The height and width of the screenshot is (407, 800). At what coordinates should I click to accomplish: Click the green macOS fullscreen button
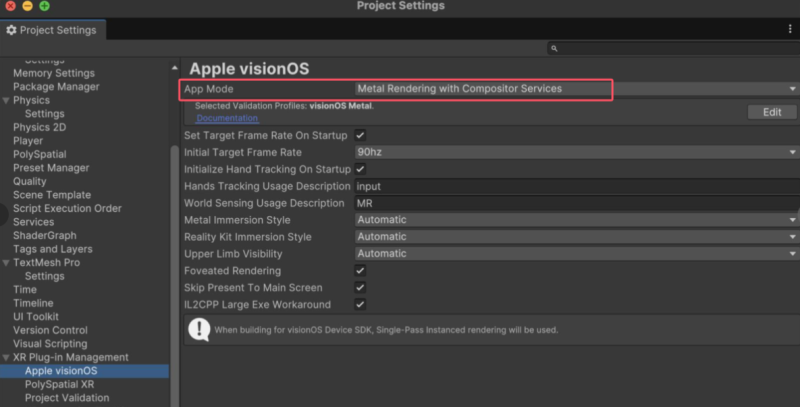(x=44, y=6)
